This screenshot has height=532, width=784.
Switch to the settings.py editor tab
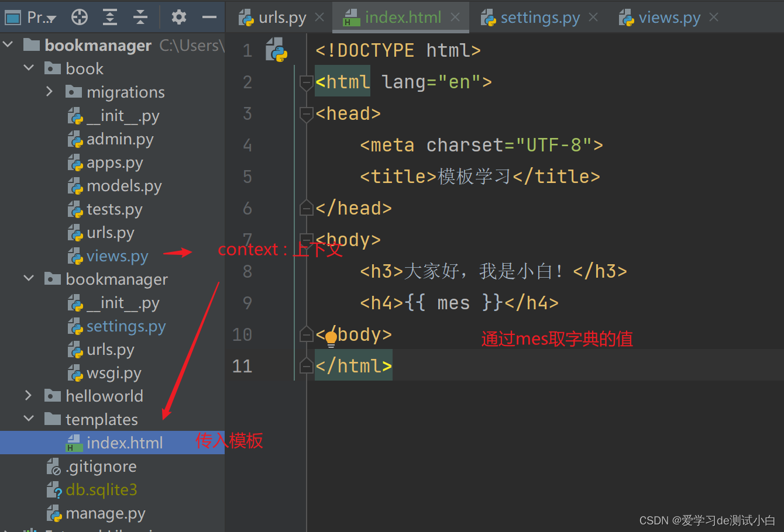click(540, 18)
